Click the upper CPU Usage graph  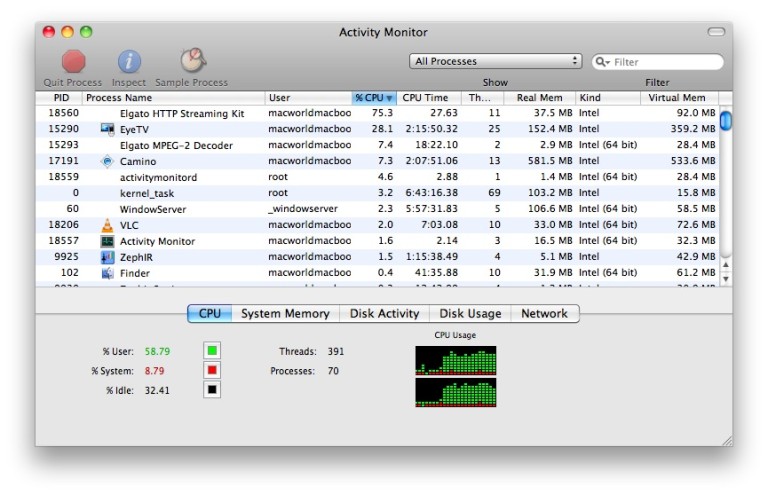(456, 360)
